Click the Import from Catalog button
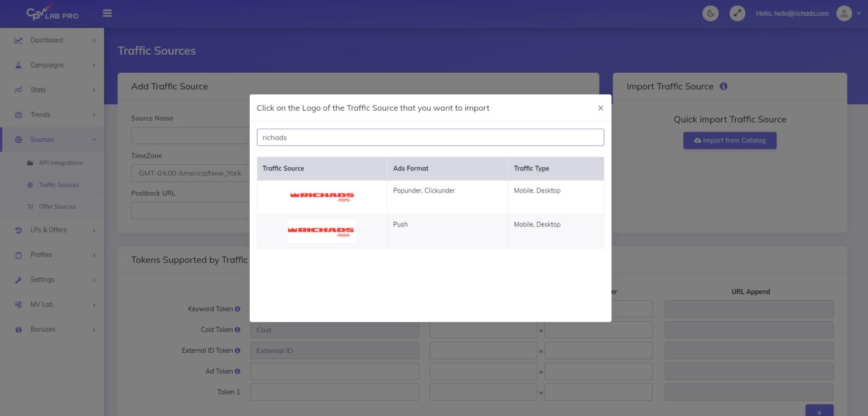Viewport: 868px width, 416px height. [x=730, y=140]
